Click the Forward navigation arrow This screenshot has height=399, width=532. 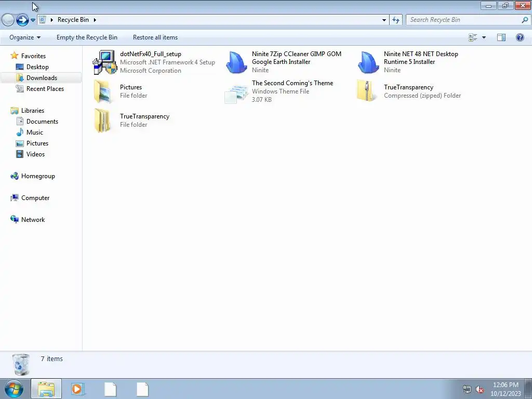click(x=22, y=20)
